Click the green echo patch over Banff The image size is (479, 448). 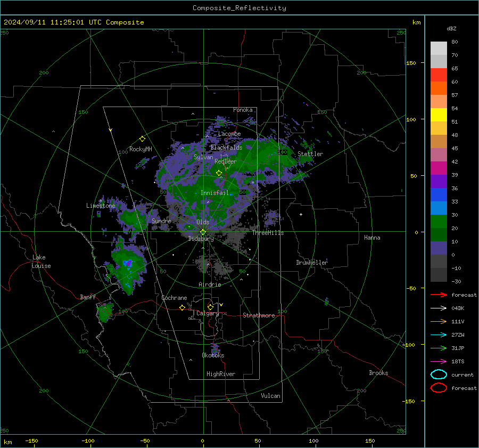pyautogui.click(x=105, y=312)
